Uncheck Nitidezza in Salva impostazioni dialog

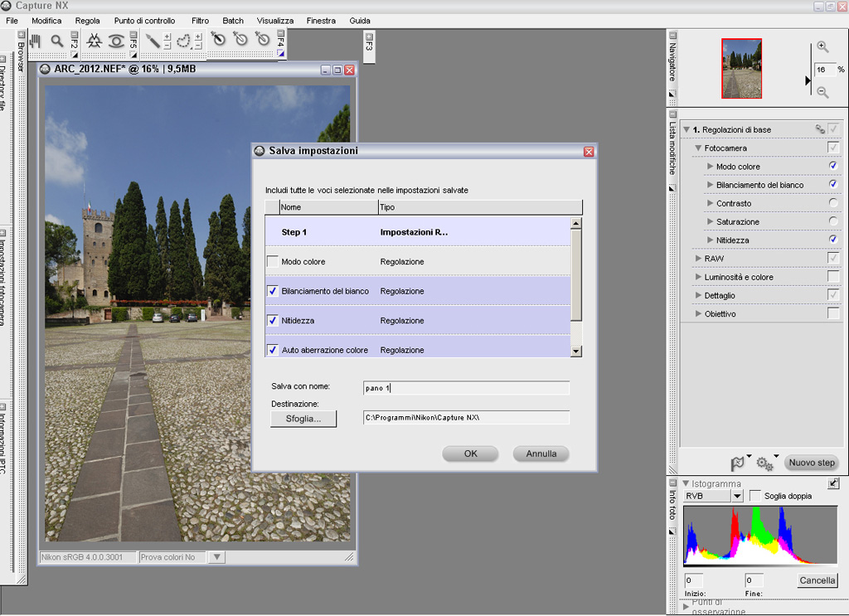click(x=272, y=321)
